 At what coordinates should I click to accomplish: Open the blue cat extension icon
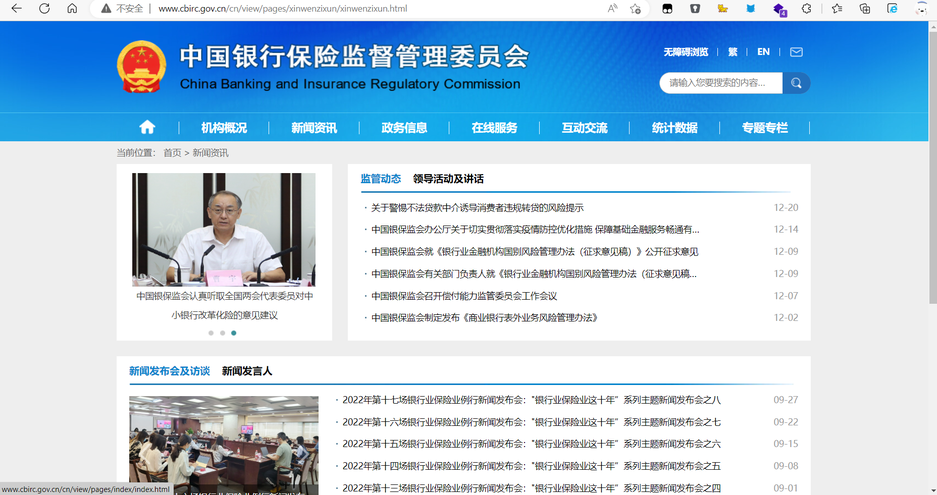(751, 8)
